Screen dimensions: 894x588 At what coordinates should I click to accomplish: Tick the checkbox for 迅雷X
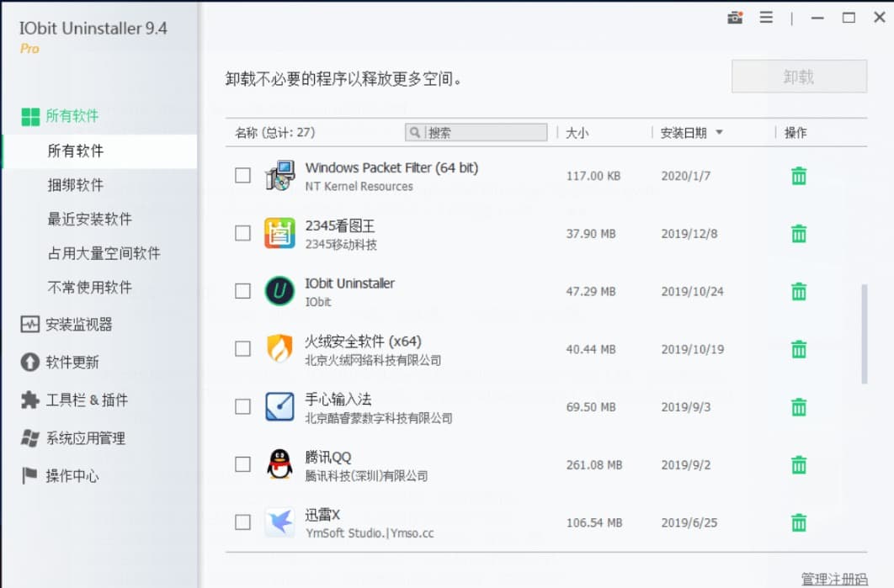point(243,522)
